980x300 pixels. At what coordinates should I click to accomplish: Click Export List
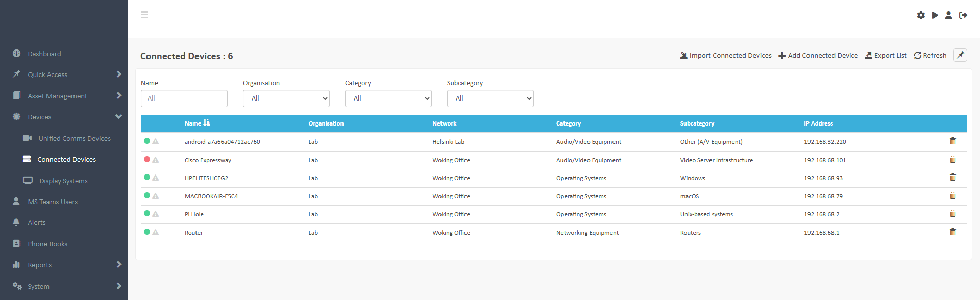886,55
